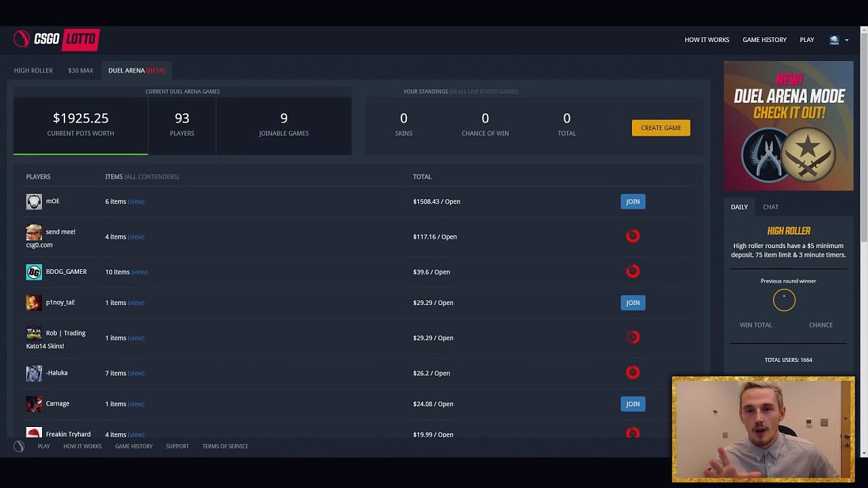Select the Duel Arena (Beta) tab
Screen dimensions: 868x488
point(136,70)
